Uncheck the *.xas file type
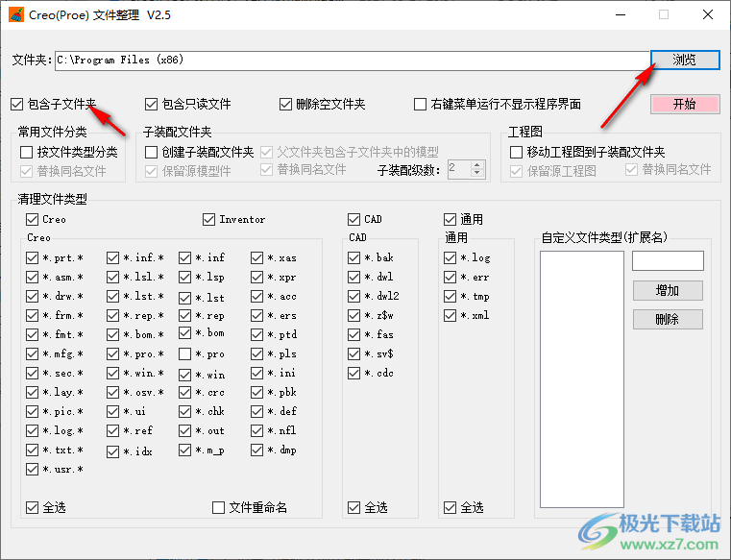The height and width of the screenshot is (560, 731). point(256,257)
